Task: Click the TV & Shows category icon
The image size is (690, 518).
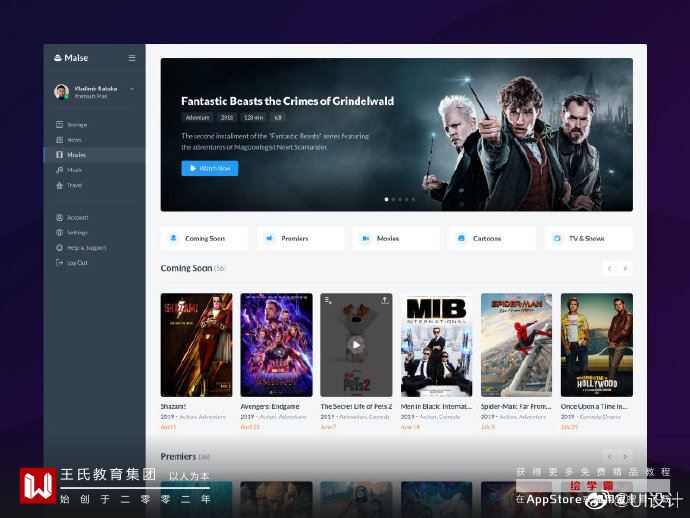Action: point(557,238)
